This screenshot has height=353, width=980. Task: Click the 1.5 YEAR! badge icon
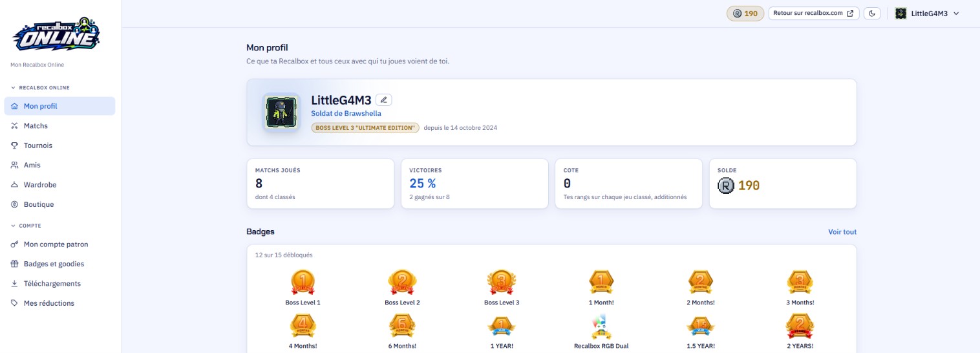pos(701,326)
